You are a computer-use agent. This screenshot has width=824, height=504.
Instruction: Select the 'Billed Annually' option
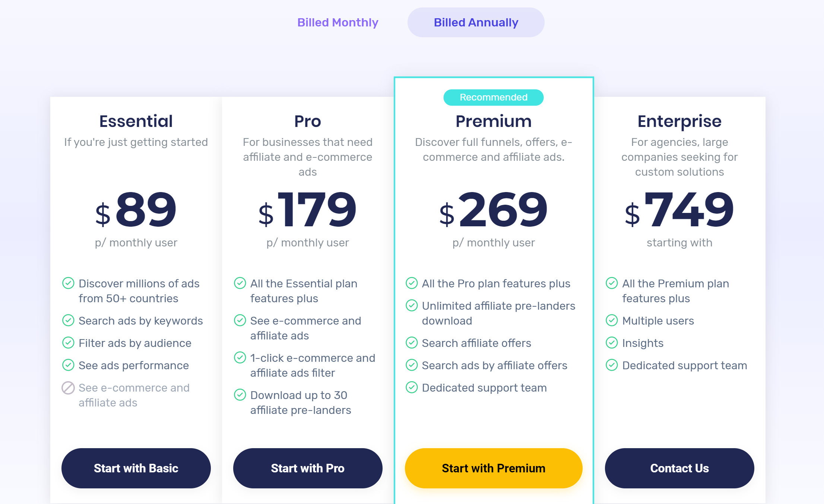476,22
